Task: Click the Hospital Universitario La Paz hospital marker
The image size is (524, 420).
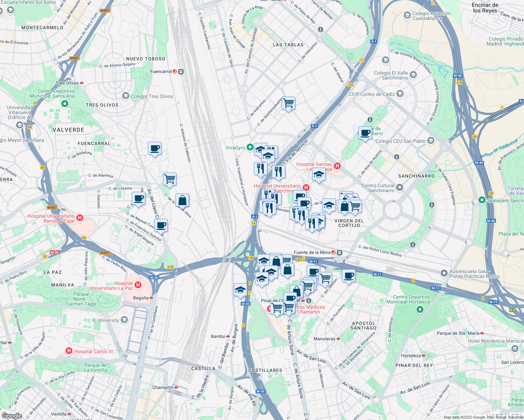Action: point(138,285)
